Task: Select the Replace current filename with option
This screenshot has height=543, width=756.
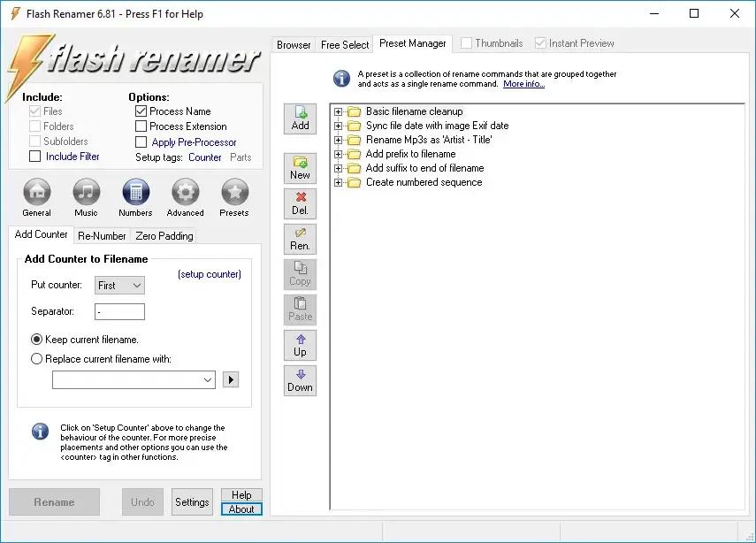Action: point(37,359)
